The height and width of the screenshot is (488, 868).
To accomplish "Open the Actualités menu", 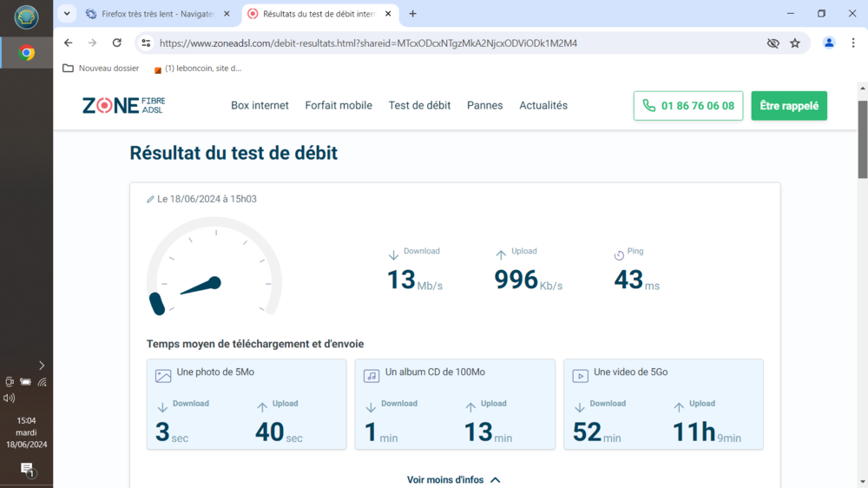I will click(x=543, y=105).
